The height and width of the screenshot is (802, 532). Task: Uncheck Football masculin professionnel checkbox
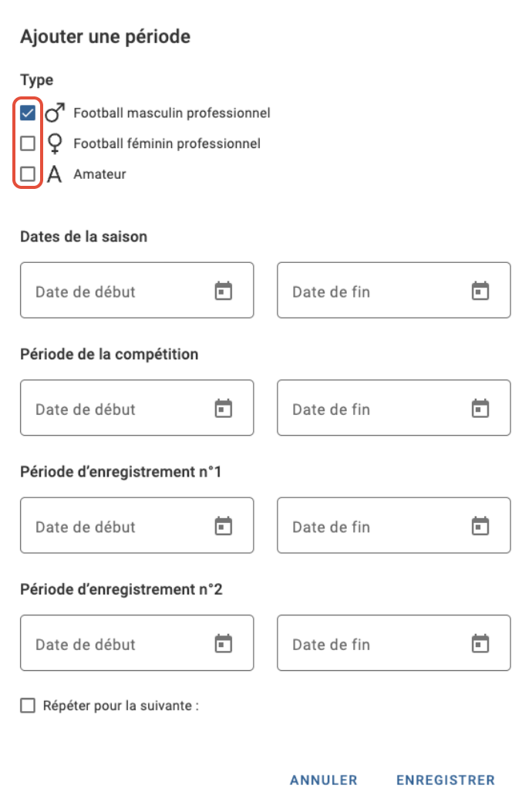[28, 113]
